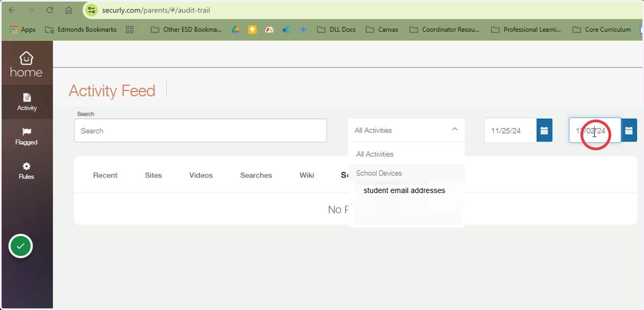
Task: Switch to the Sites tab
Action: [x=153, y=175]
